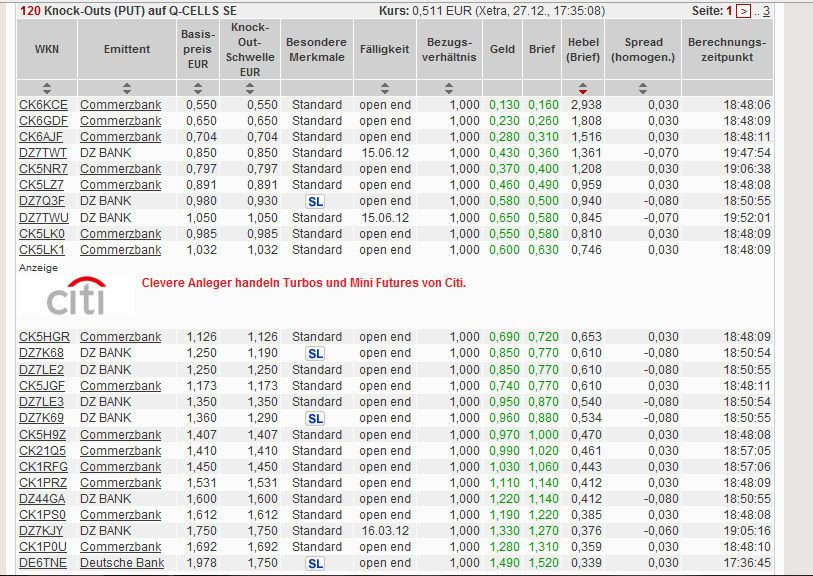Sort by Hebel (Brief) column arrows
Screen dimensions: 813x576
(x=583, y=88)
